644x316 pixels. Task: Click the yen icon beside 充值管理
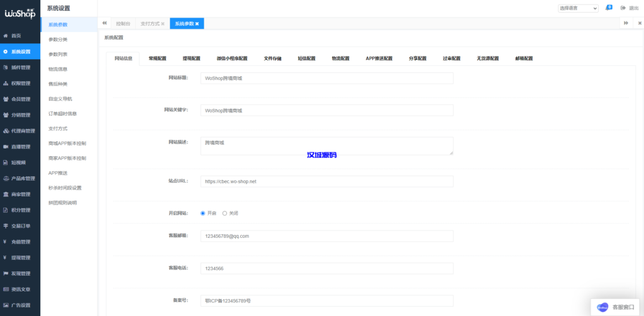pos(4,242)
